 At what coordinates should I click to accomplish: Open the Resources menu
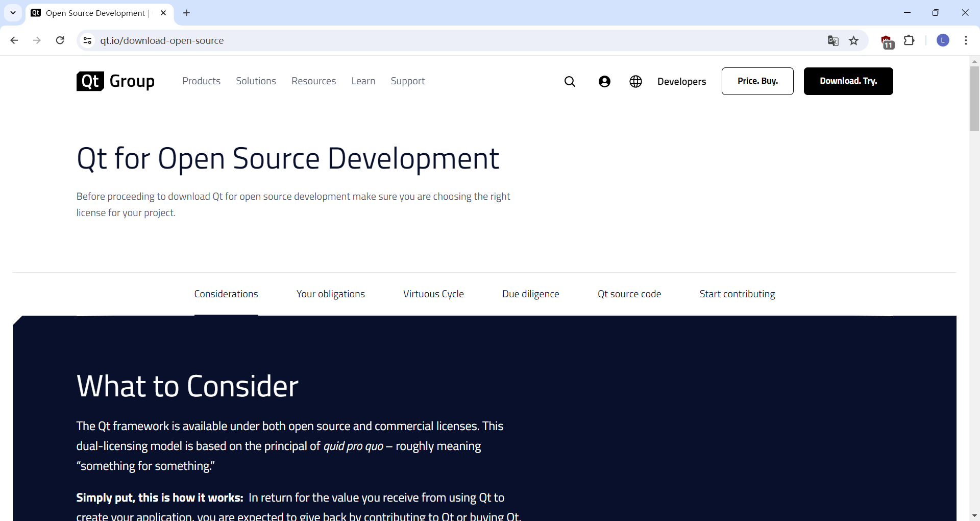coord(313,81)
